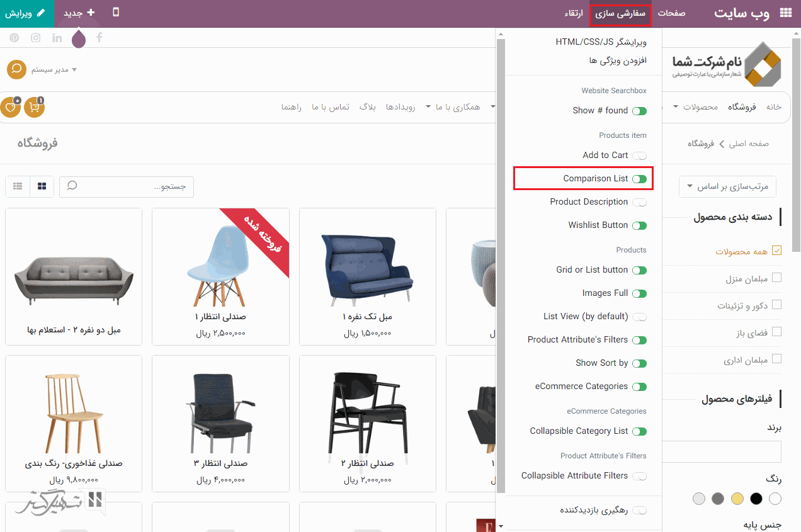
Task: Open the مرتب‌سازی بر اساس sort dropdown
Action: click(728, 186)
